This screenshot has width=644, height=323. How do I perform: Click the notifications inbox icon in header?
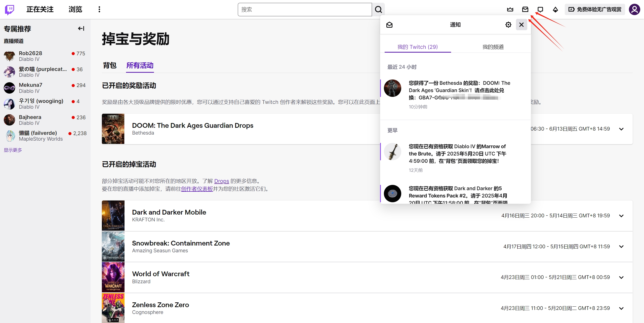[x=525, y=10]
